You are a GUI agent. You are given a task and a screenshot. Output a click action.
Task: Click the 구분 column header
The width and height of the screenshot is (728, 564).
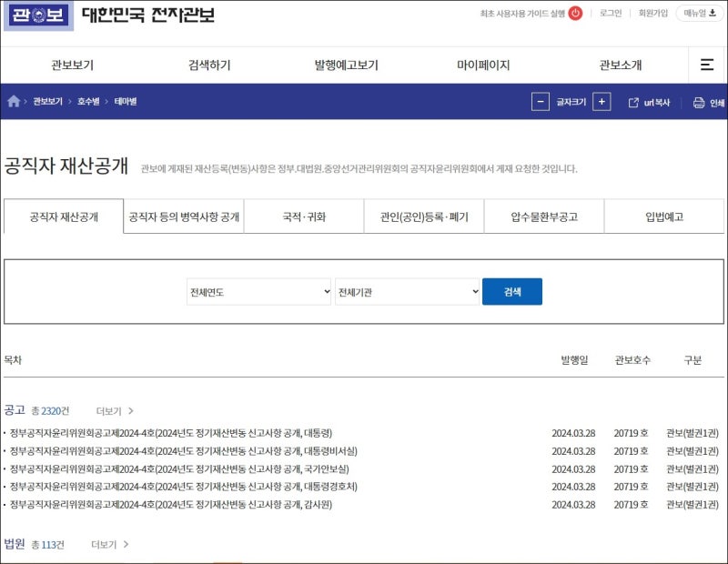pyautogui.click(x=693, y=359)
